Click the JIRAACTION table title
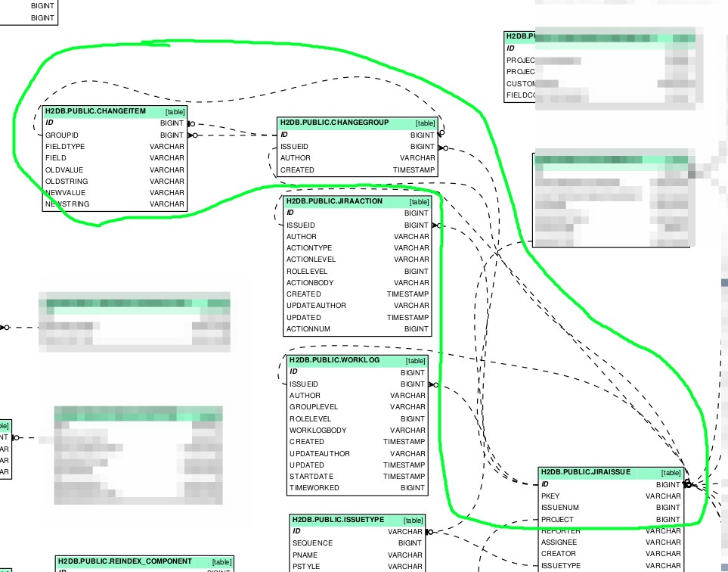728x572 pixels. (x=334, y=201)
